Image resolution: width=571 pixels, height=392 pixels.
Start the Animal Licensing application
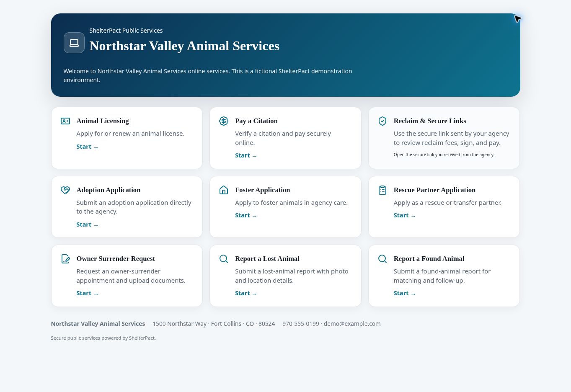[87, 147]
